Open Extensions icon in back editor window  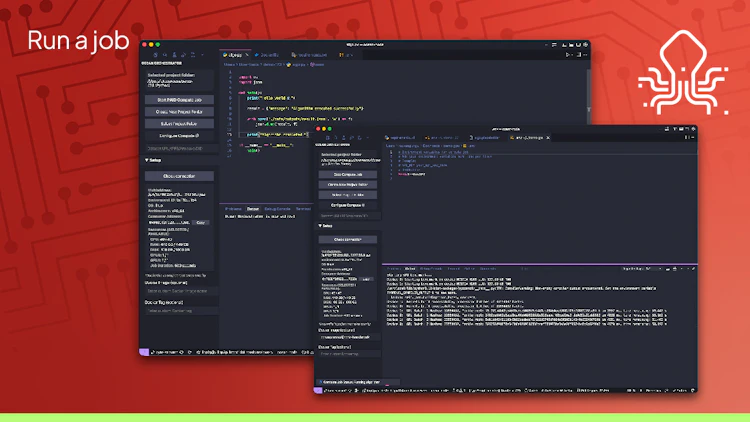(x=193, y=55)
